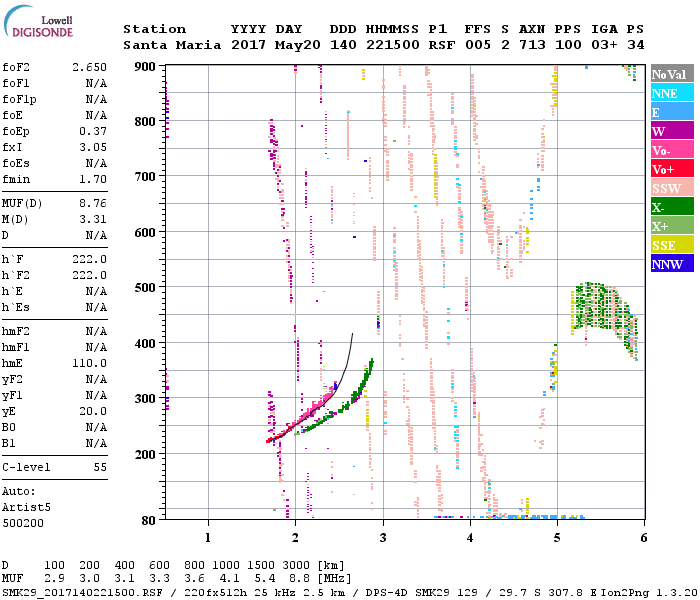The image size is (700, 600).
Task: Click the Santa Maria station name
Action: tap(172, 45)
